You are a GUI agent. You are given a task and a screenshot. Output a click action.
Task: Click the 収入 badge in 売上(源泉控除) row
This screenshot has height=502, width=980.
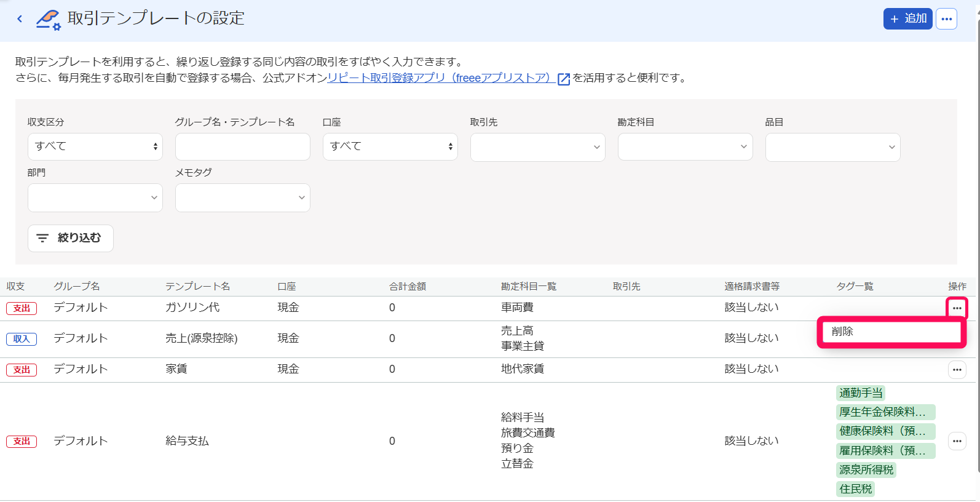pos(22,339)
